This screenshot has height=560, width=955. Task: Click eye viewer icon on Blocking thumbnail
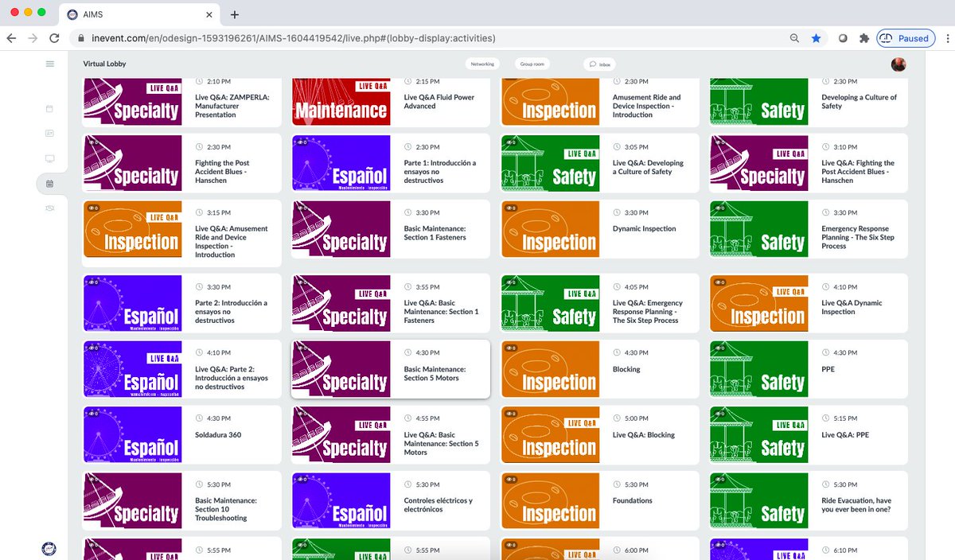click(512, 348)
